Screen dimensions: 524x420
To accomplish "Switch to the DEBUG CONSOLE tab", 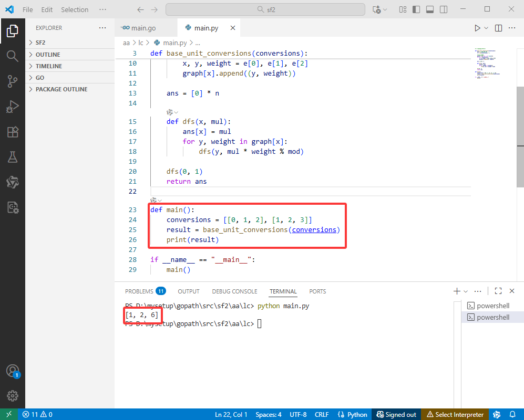I will (x=234, y=291).
